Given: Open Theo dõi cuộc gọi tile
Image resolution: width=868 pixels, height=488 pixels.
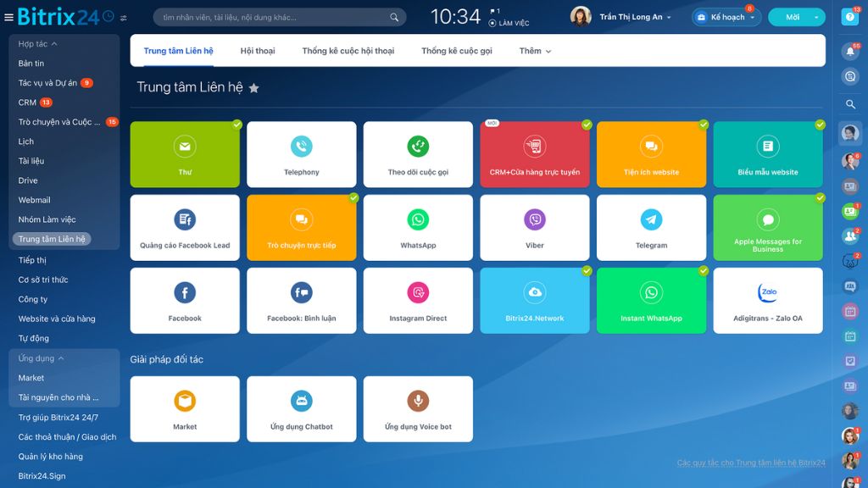Looking at the screenshot, I should [418, 154].
